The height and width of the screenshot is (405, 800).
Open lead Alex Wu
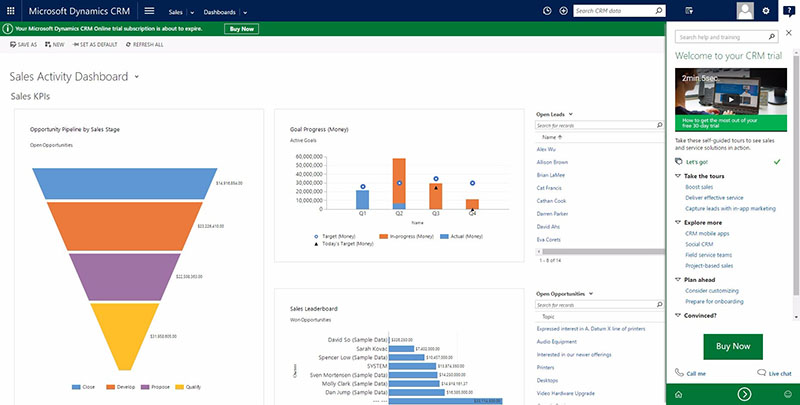click(x=546, y=149)
